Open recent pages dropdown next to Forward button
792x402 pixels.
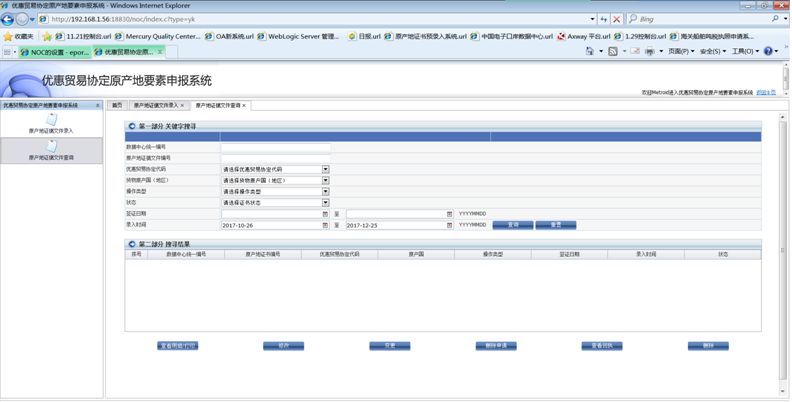point(32,19)
